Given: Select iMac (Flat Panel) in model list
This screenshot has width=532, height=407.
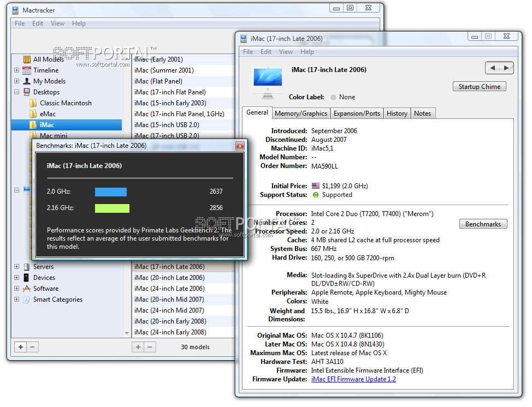Looking at the screenshot, I should click(184, 81).
